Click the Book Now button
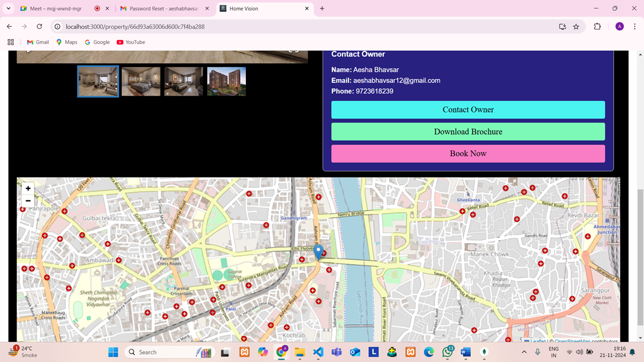The width and height of the screenshot is (644, 362). [x=468, y=154]
